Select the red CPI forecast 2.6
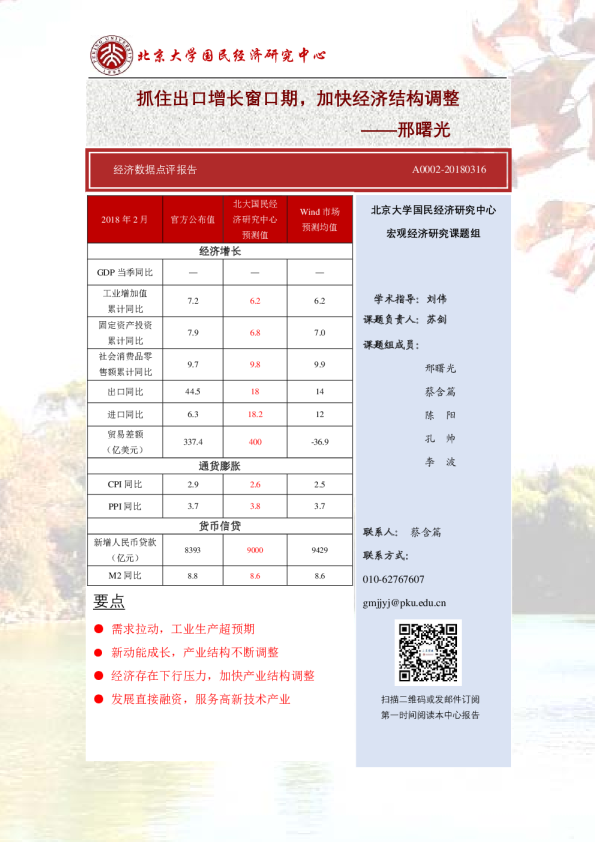The height and width of the screenshot is (842, 595). [x=255, y=484]
